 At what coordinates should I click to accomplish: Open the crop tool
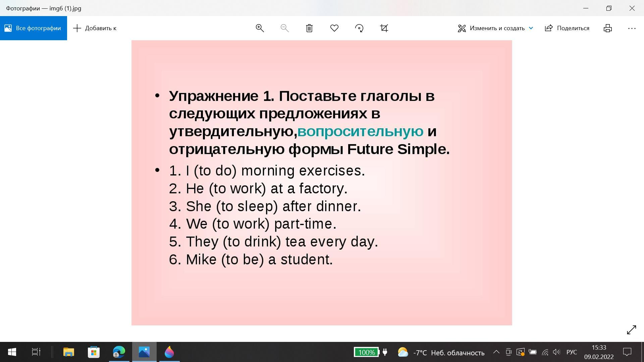(384, 28)
